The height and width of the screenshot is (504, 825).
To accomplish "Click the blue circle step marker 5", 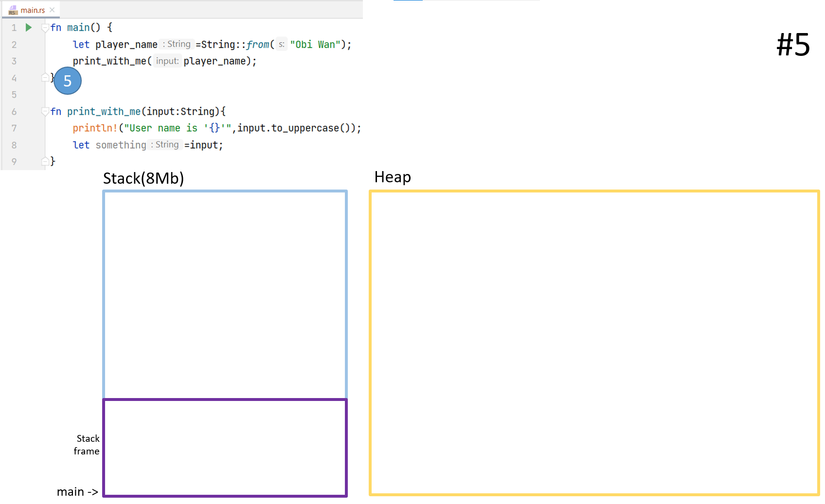I will pos(68,81).
